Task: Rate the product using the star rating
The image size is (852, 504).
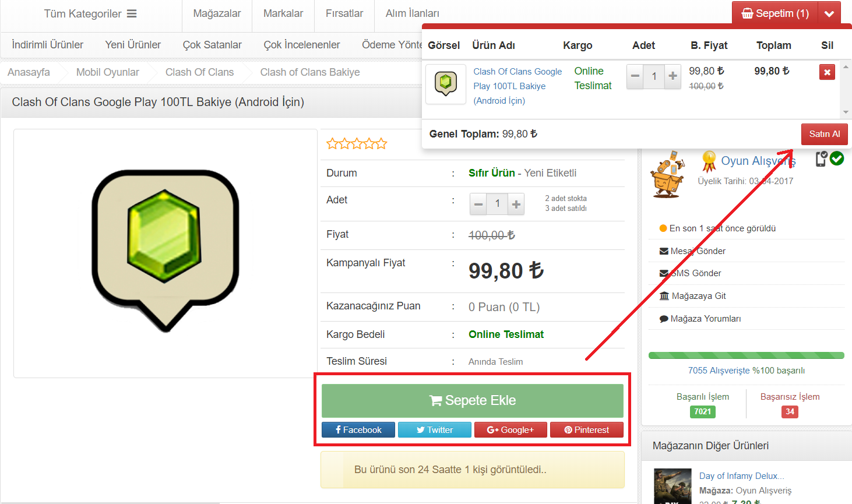Action: click(x=357, y=144)
